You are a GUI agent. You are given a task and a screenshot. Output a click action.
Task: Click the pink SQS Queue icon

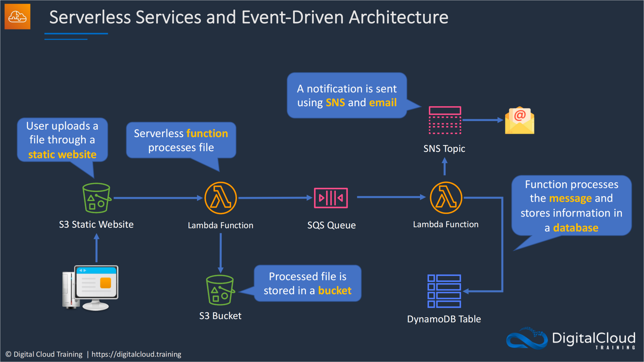coord(331,198)
